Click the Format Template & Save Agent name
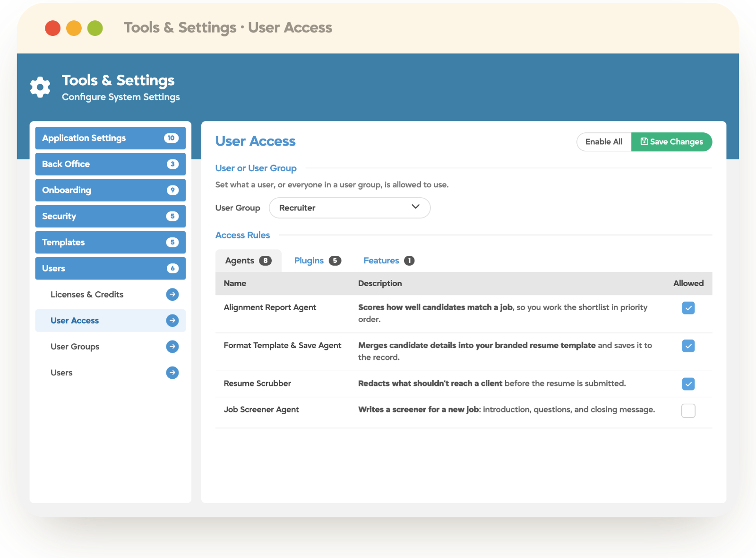 [x=282, y=345]
